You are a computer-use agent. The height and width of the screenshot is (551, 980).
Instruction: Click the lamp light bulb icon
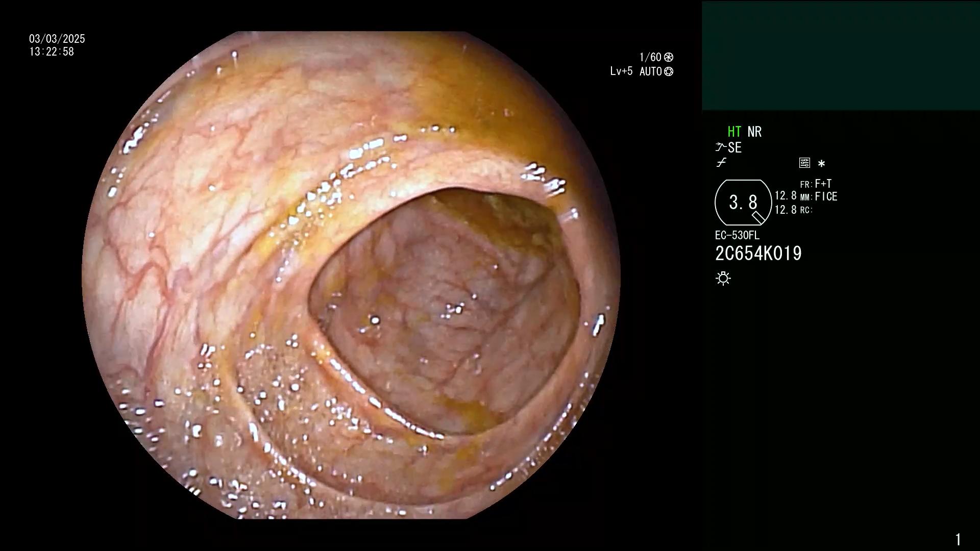pyautogui.click(x=723, y=278)
